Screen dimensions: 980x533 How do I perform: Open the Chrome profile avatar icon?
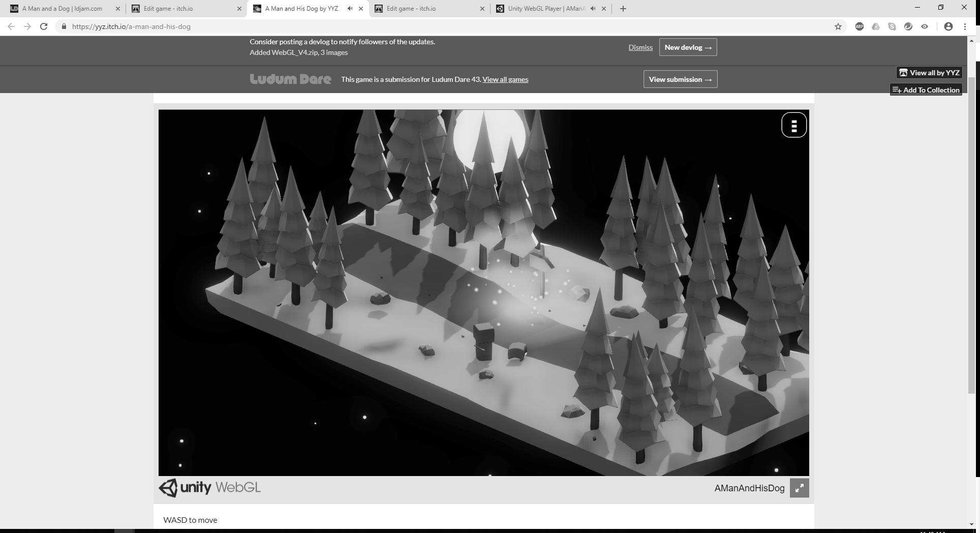(x=948, y=26)
